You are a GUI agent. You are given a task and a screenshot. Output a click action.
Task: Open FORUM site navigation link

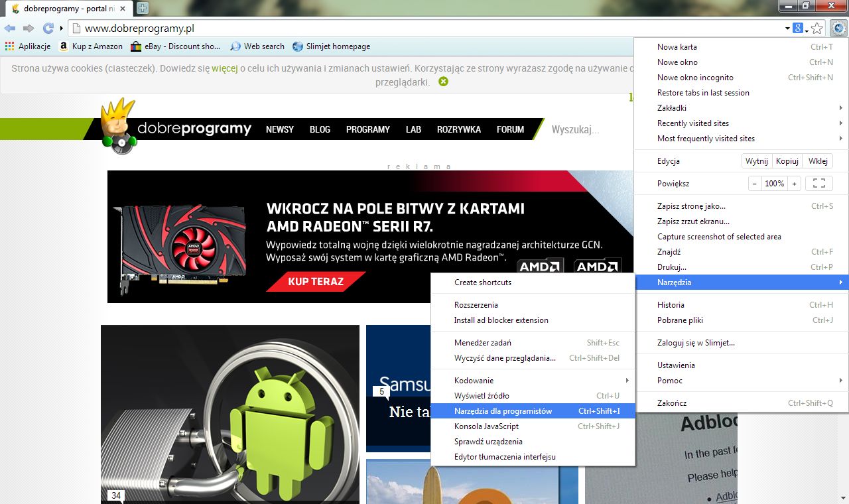click(510, 129)
